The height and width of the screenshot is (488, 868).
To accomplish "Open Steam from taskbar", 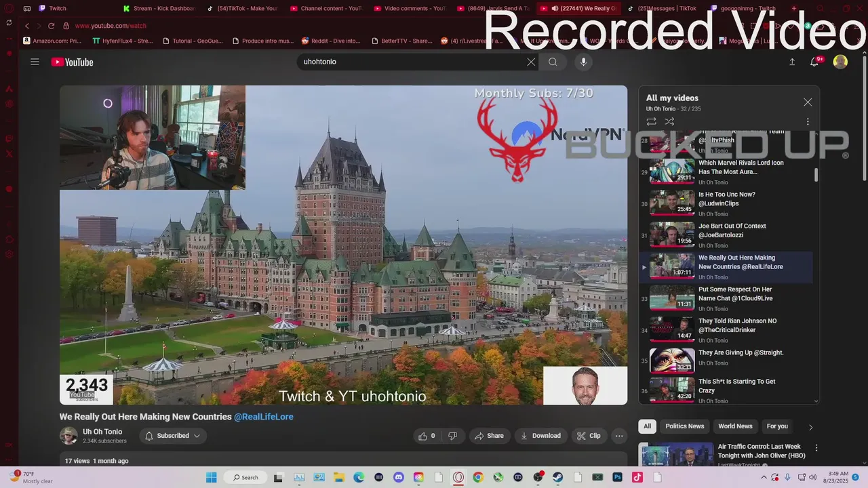I will pos(557,477).
